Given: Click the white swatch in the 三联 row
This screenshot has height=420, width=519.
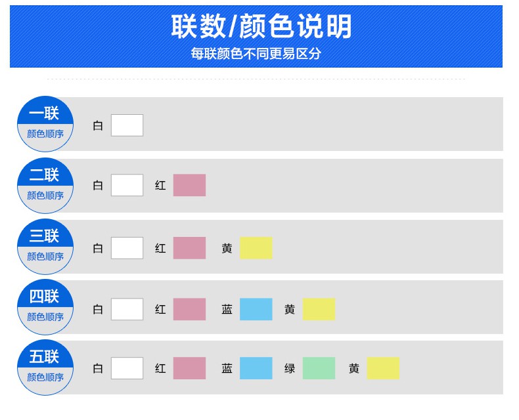Looking at the screenshot, I should (x=127, y=248).
